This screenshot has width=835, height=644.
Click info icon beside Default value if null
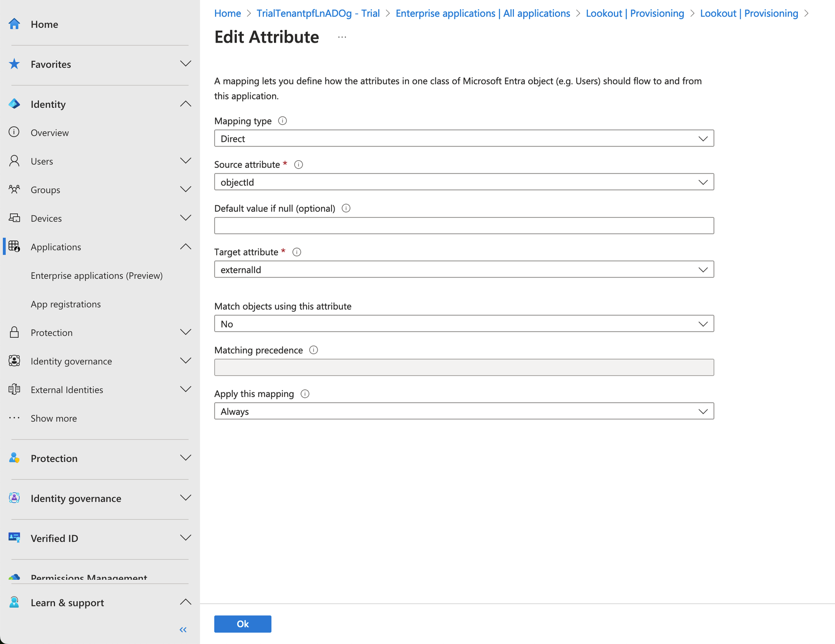(346, 208)
